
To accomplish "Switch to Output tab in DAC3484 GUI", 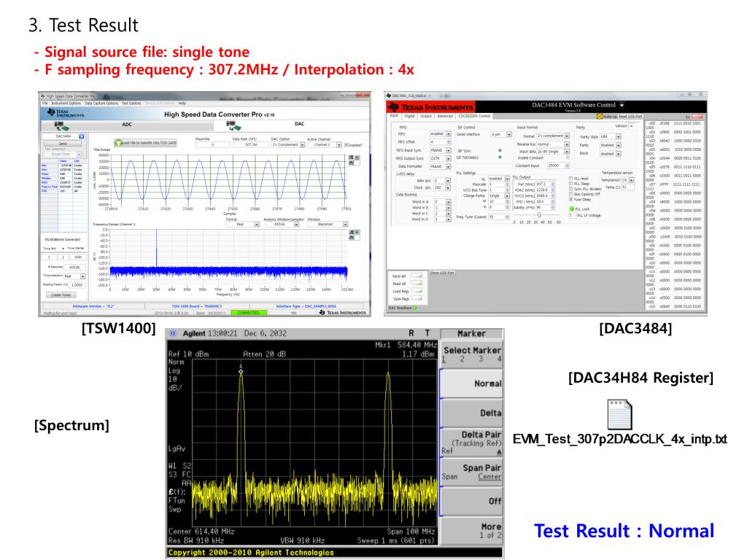I will [426, 116].
